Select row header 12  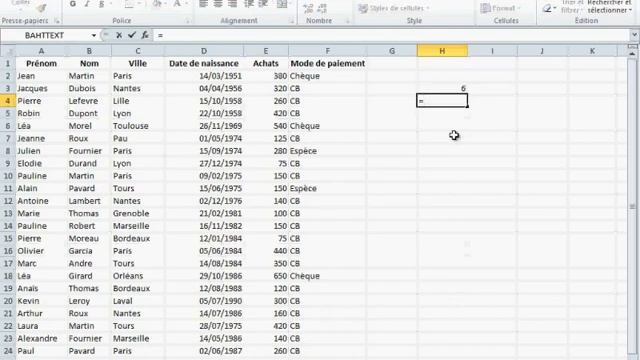point(8,201)
